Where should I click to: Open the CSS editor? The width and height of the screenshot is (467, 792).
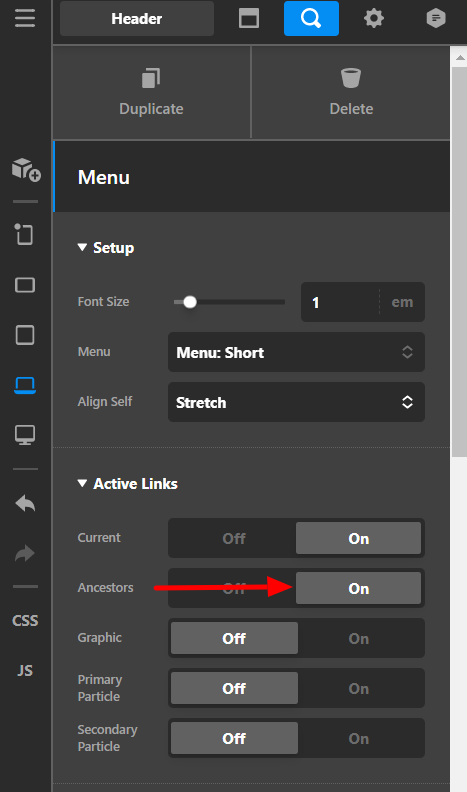click(x=25, y=620)
